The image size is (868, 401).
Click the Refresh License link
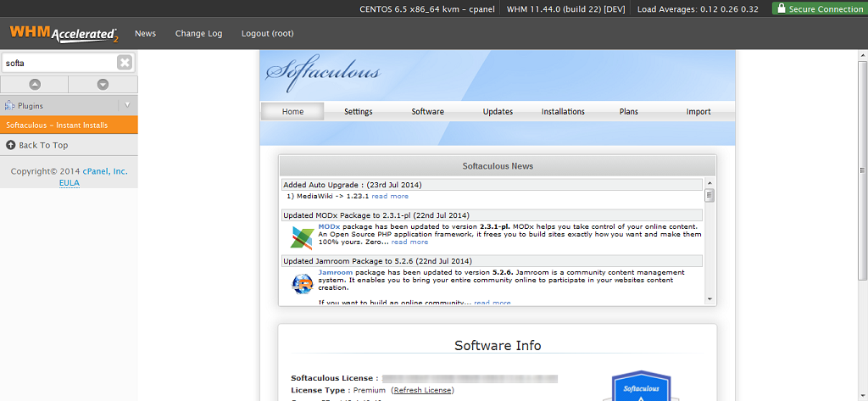click(422, 390)
